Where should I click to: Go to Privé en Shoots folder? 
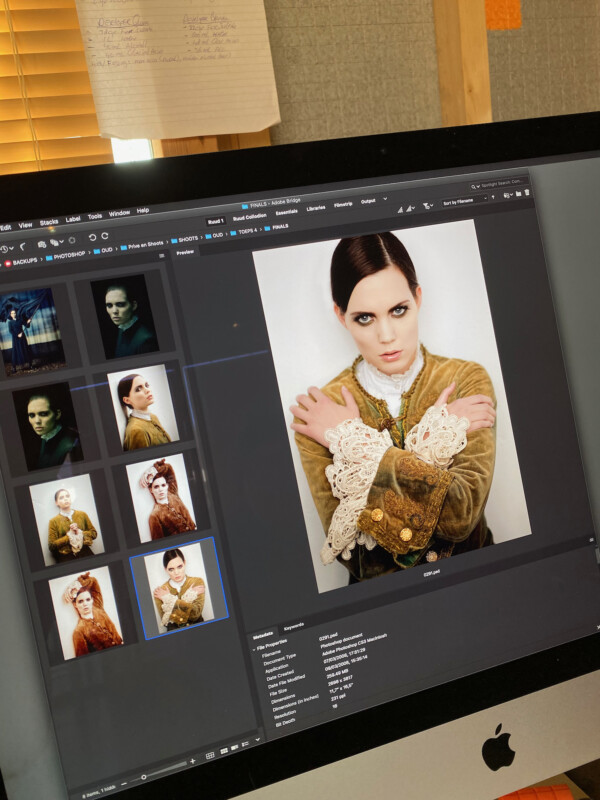[x=142, y=246]
